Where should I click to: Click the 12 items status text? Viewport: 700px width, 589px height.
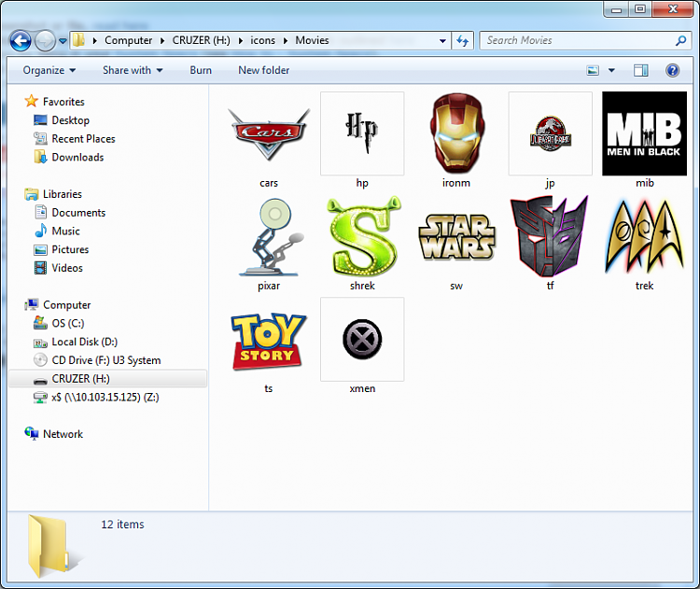[122, 525]
